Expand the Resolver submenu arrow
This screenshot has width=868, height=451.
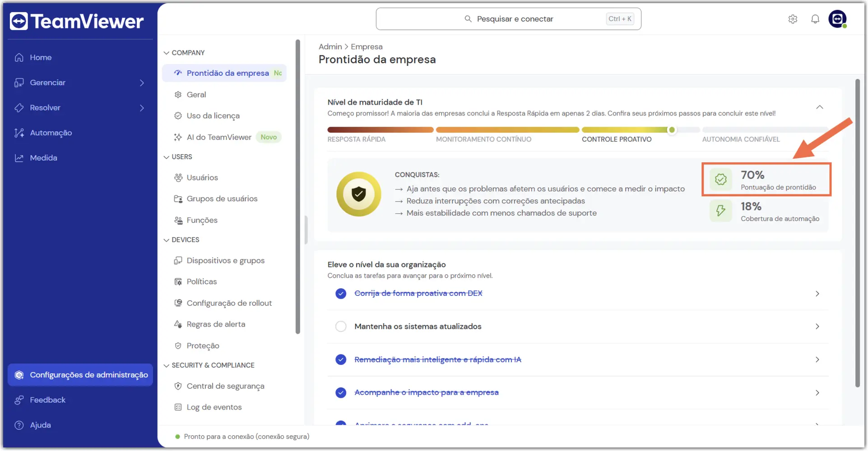142,108
